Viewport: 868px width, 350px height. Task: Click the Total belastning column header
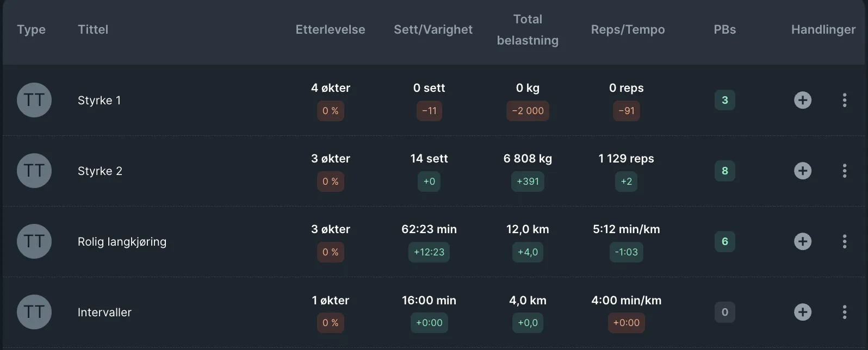click(528, 29)
